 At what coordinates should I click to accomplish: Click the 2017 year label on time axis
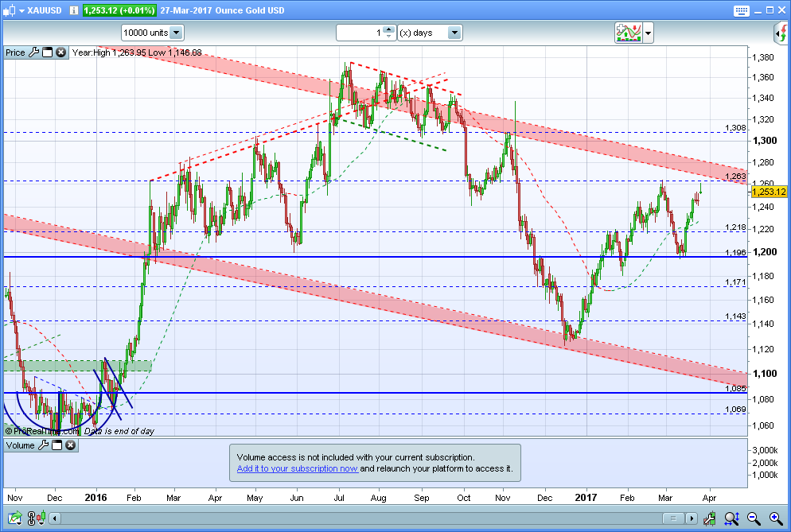tap(586, 498)
